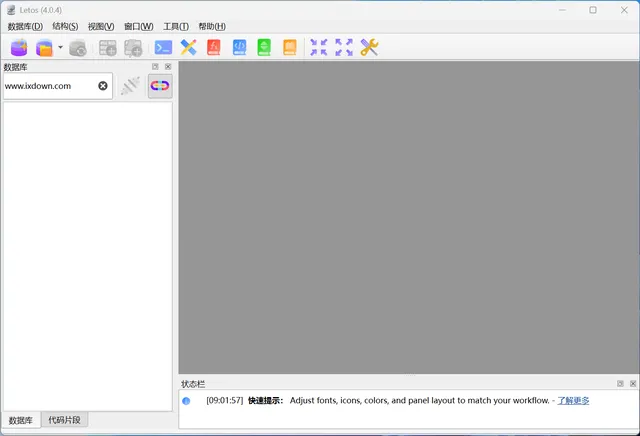Switch to the 数据库 bottom tab
640x436 pixels.
21,420
